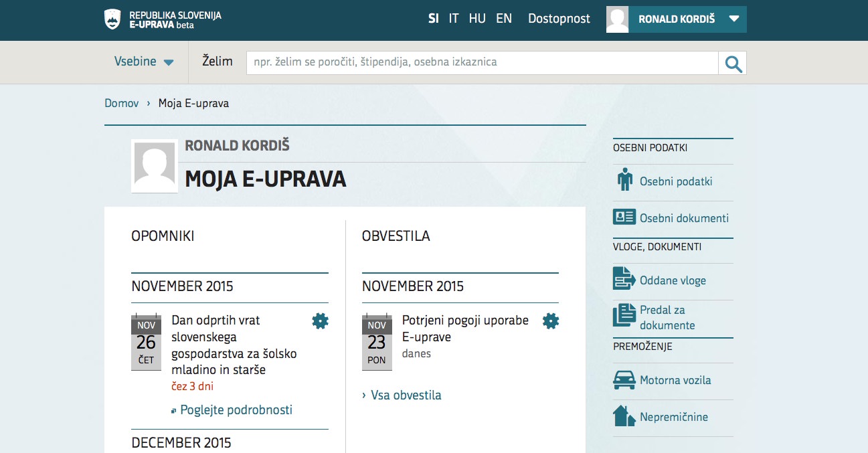This screenshot has height=453, width=868.
Task: Select the IT language option
Action: [x=454, y=18]
